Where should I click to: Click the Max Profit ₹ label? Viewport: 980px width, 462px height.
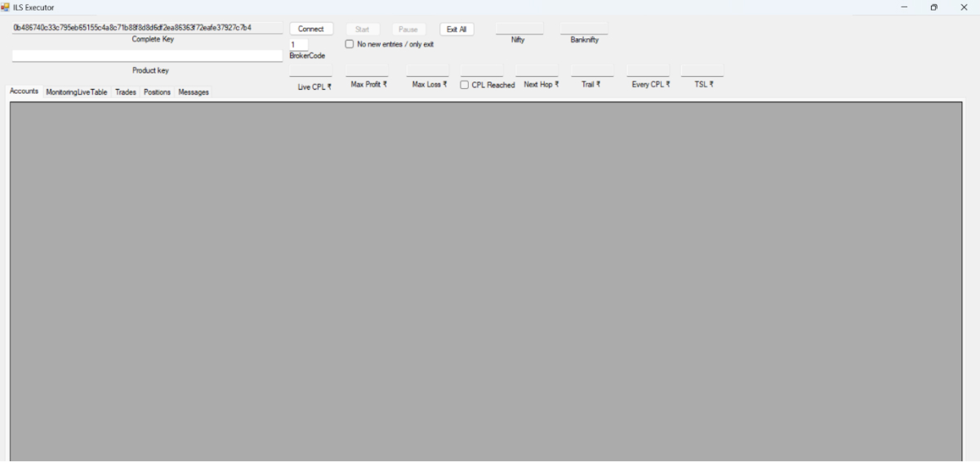click(369, 85)
